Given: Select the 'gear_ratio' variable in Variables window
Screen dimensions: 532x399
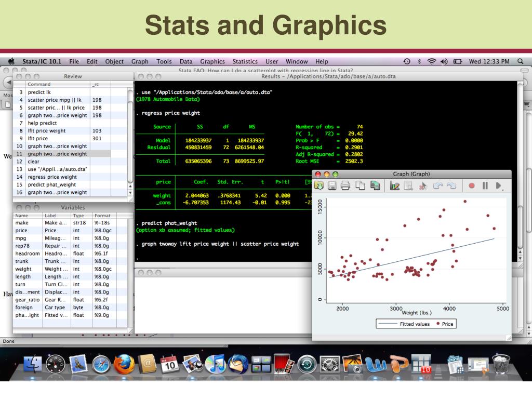Looking at the screenshot, I should coord(70,300).
